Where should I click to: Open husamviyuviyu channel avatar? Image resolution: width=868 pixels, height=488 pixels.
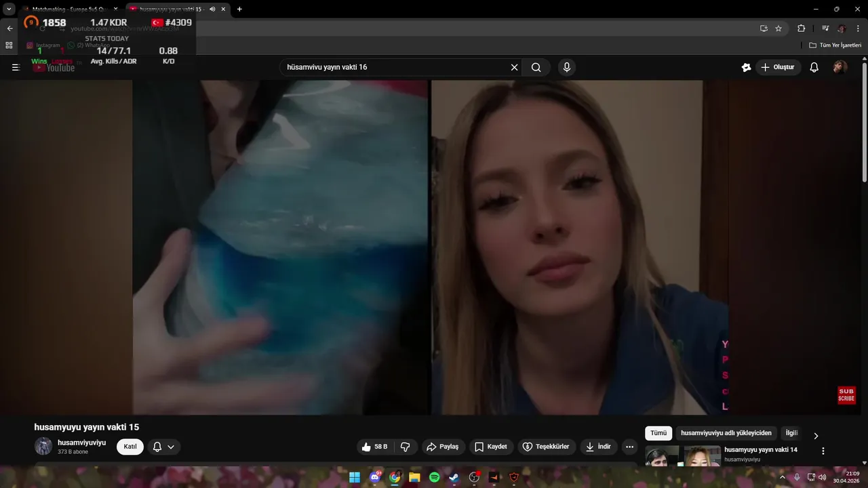point(43,446)
